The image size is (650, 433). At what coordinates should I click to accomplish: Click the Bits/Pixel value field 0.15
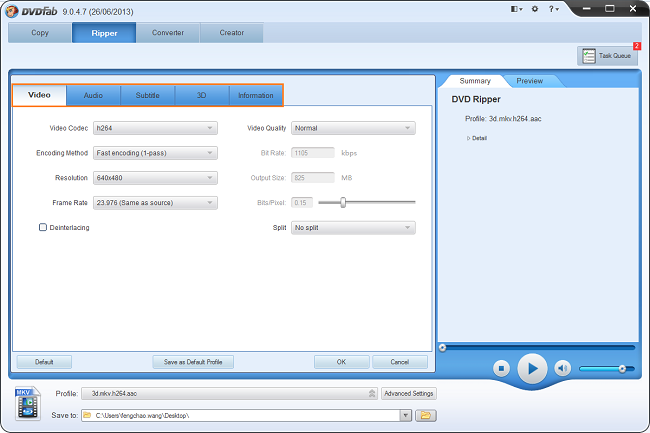pyautogui.click(x=302, y=203)
